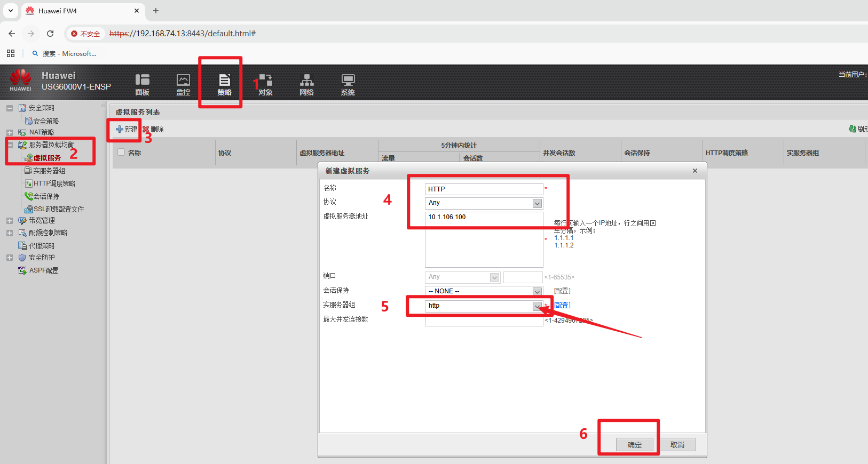
Task: Collapse the 服务器负载均衡 tree node
Action: pyautogui.click(x=10, y=145)
